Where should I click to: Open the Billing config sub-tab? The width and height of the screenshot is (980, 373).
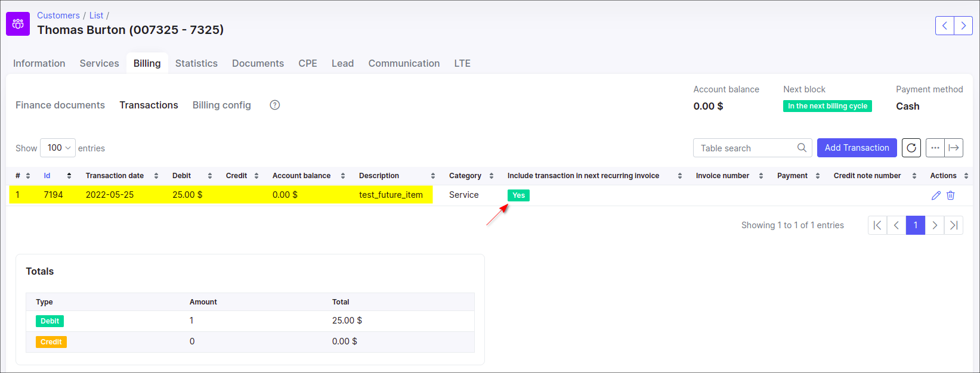click(x=221, y=105)
